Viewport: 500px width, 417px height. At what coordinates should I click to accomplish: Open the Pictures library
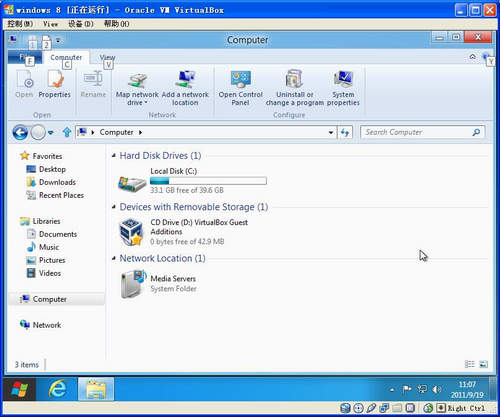click(x=46, y=260)
